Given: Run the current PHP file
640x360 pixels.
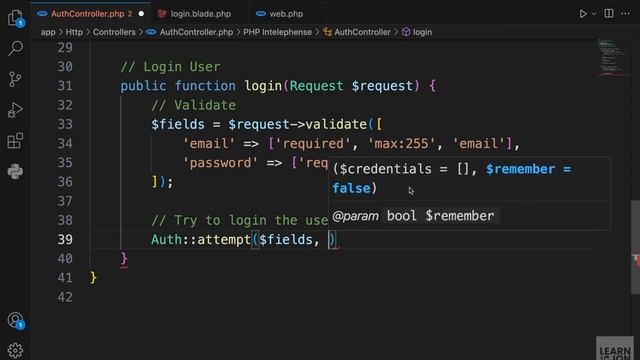Looking at the screenshot, I should point(583,14).
